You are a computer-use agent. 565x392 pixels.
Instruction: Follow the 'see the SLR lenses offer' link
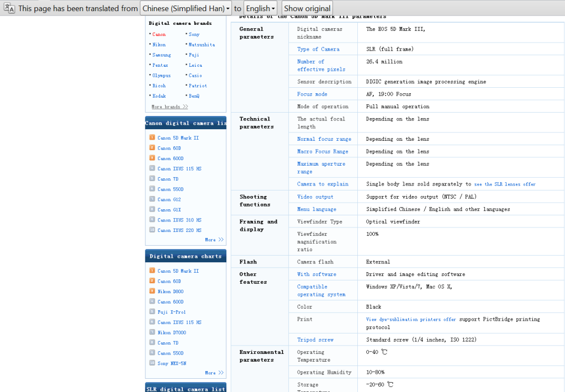[504, 184]
